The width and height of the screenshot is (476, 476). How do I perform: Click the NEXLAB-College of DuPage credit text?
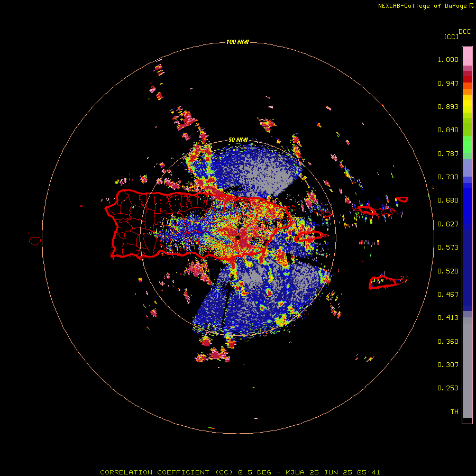pyautogui.click(x=423, y=6)
